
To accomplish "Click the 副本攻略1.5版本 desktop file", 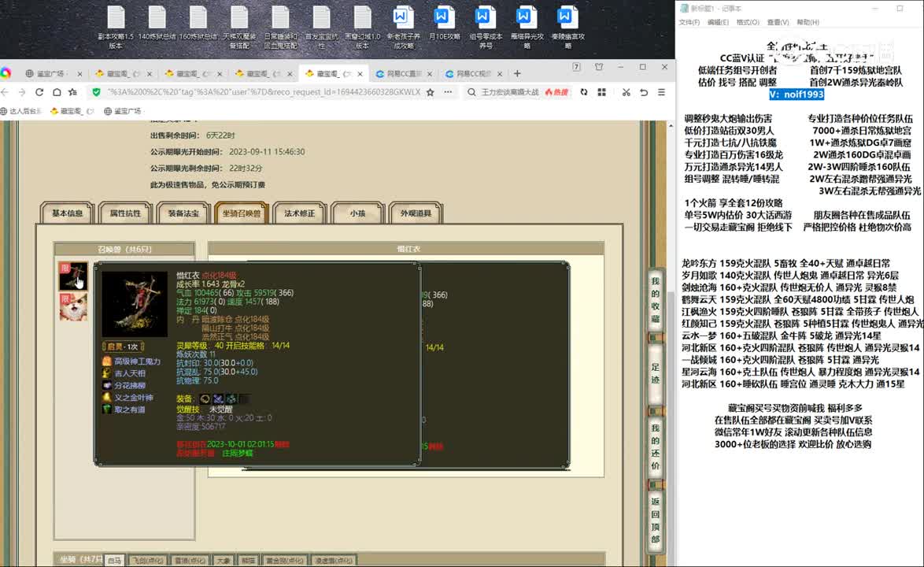I will [x=116, y=27].
